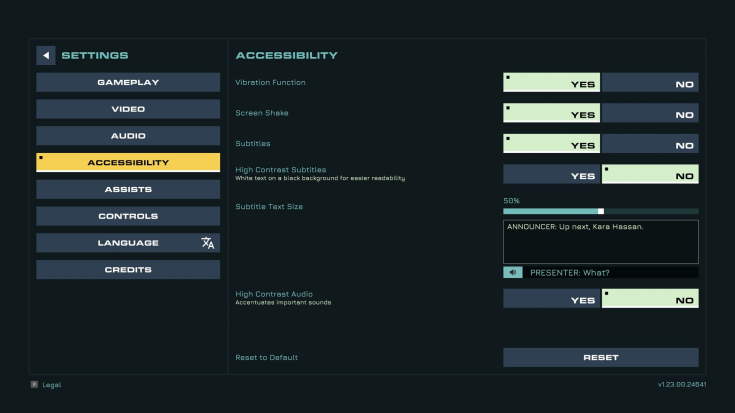Screen dimensions: 735x413
Task: Turn Screen Shake off with No
Action: click(x=650, y=113)
